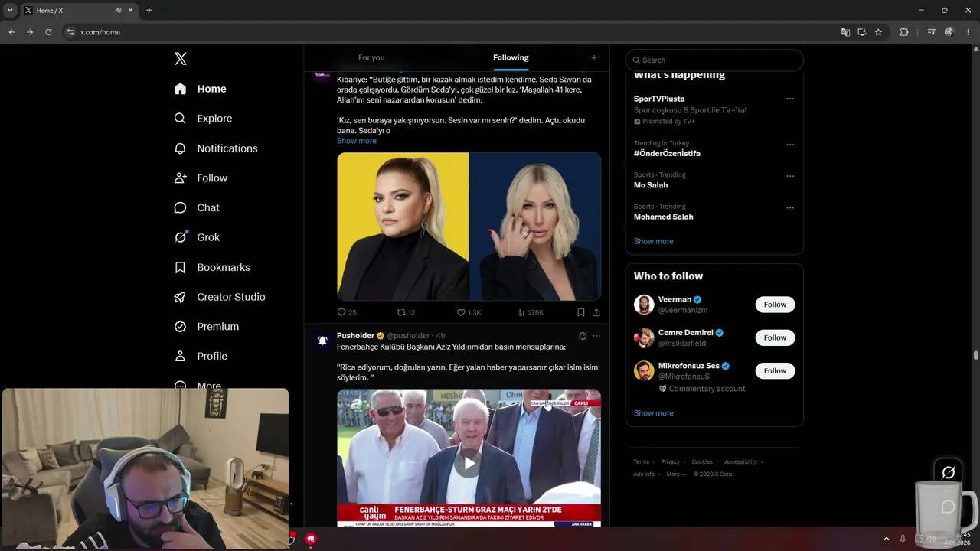The height and width of the screenshot is (551, 980).
Task: Follow Cemre Demirel from suggestions
Action: (775, 337)
